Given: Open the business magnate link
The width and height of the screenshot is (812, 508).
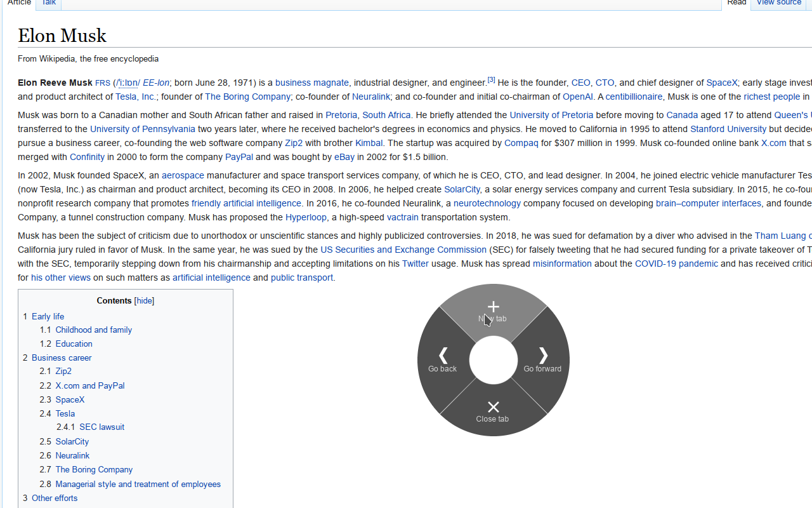Looking at the screenshot, I should 312,83.
